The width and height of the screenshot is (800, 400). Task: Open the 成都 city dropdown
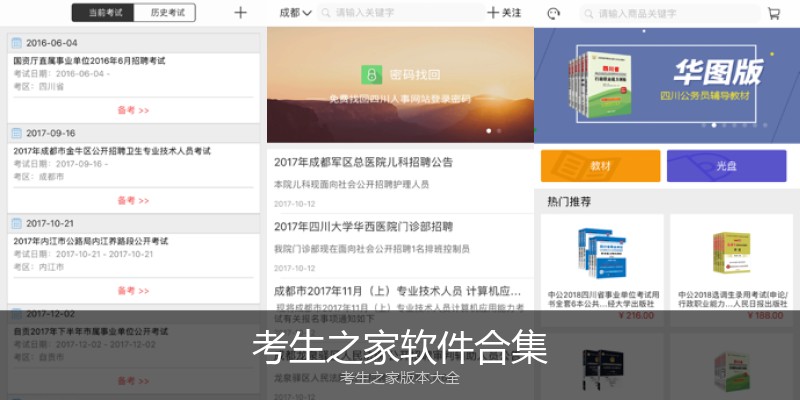point(295,13)
